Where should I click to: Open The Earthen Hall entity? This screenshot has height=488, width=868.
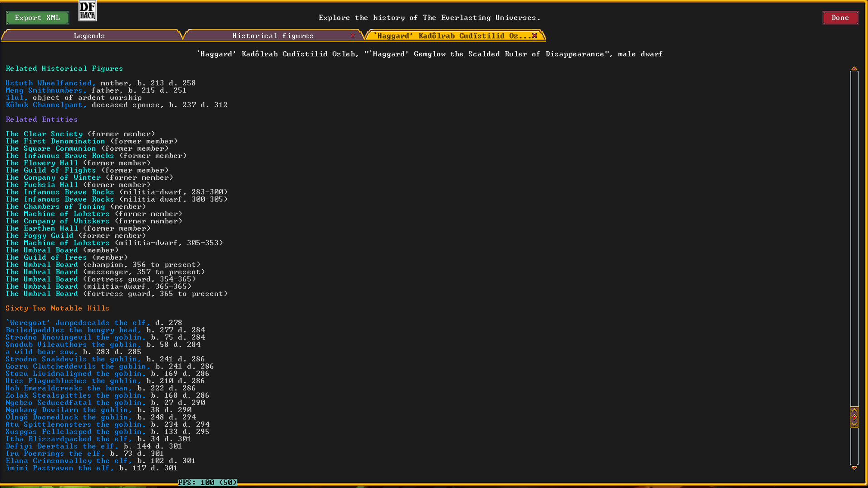pyautogui.click(x=42, y=228)
